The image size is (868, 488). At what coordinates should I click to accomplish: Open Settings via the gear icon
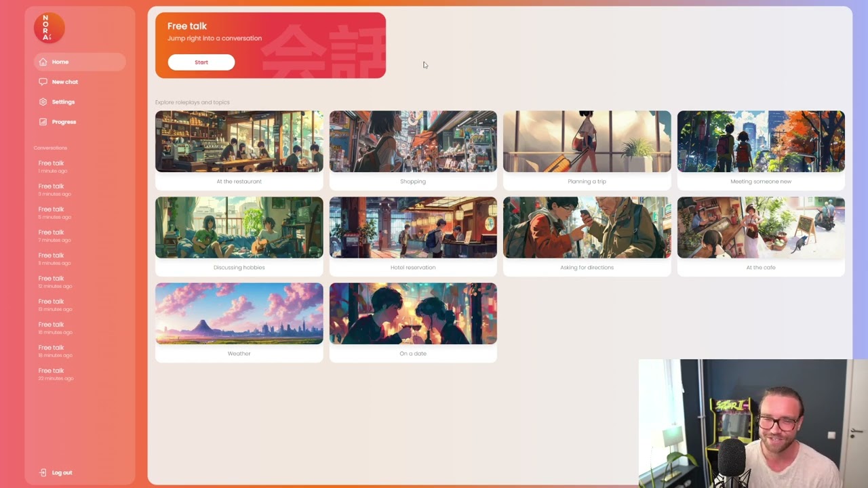(x=43, y=102)
